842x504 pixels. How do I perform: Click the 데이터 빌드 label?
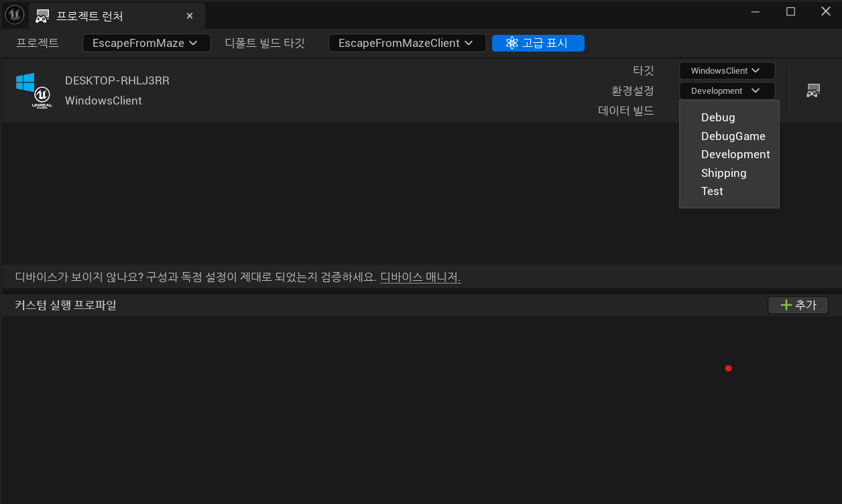626,111
